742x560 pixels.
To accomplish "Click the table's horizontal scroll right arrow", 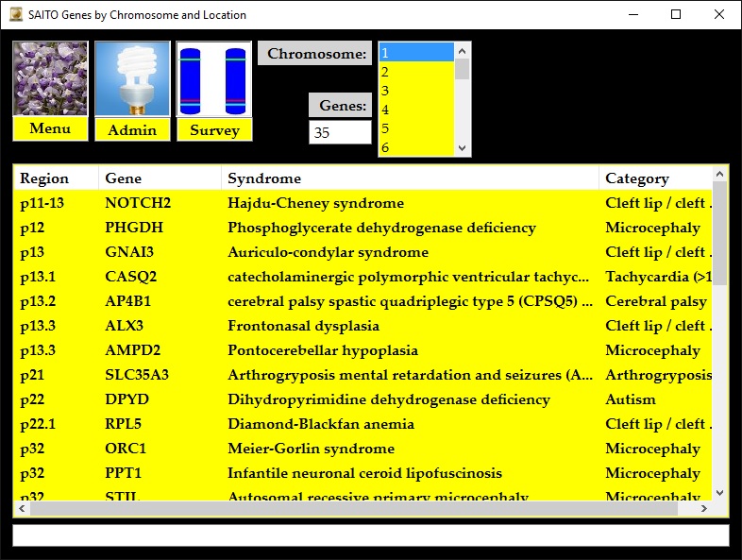I will point(703,509).
